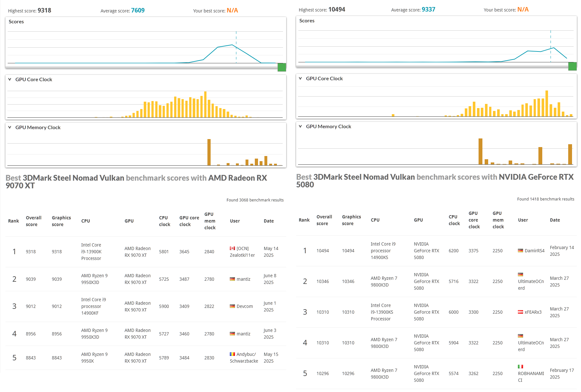Click Intel Core i9 processor 14900KF cell

coord(93,306)
